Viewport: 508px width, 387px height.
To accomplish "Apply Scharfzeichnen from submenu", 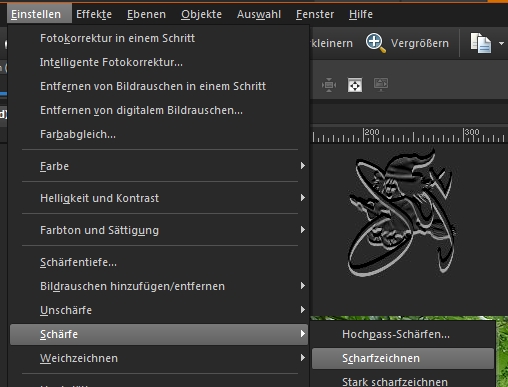I will pos(403,358).
